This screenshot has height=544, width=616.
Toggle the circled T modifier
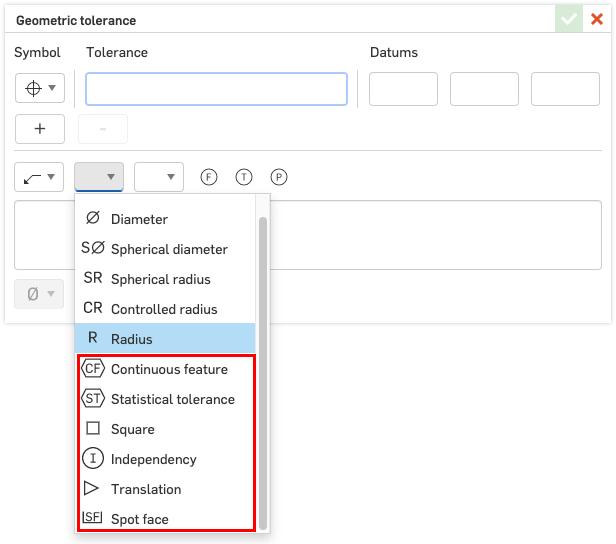tap(244, 177)
